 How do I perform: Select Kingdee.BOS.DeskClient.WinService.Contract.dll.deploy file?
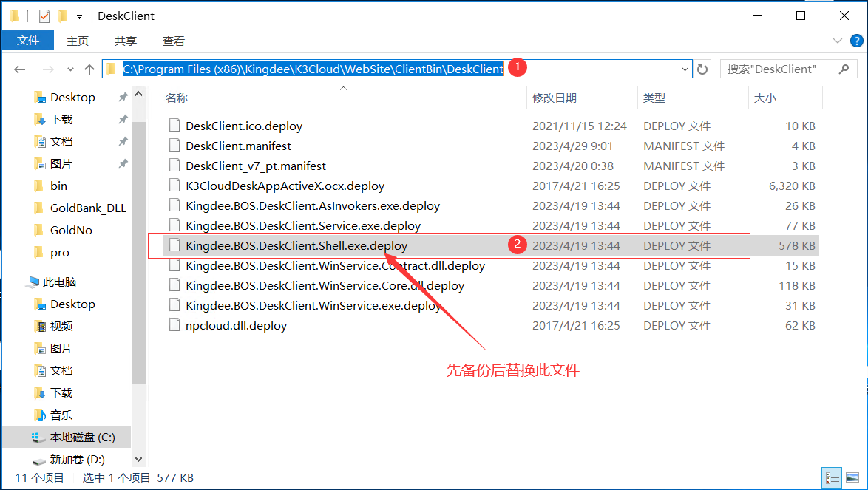coord(336,265)
